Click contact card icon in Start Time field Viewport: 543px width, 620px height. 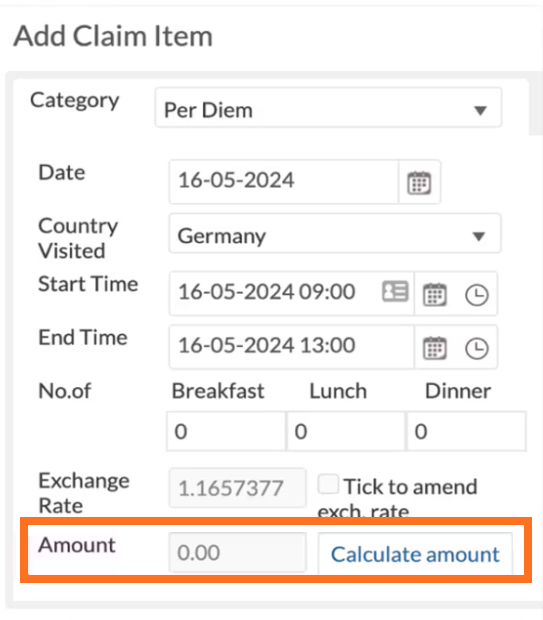coord(395,291)
